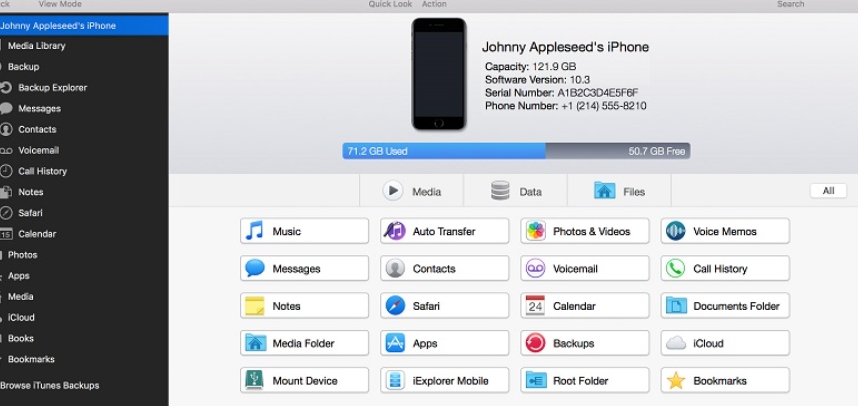Click the iExplorer Mobile icon
Screen dimensions: 858x406
click(x=395, y=380)
